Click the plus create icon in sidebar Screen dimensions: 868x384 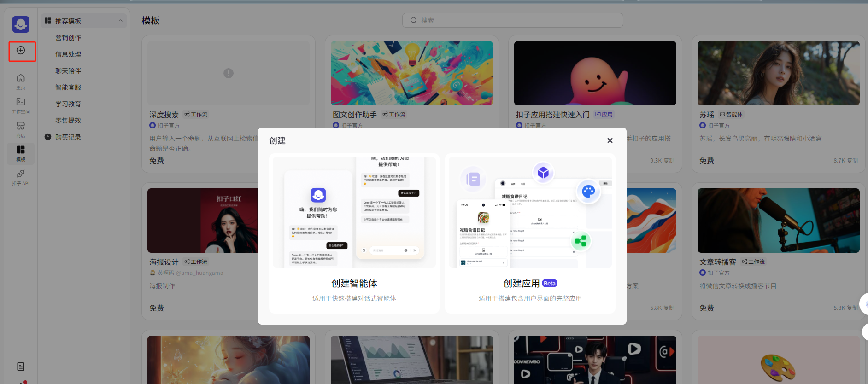21,51
